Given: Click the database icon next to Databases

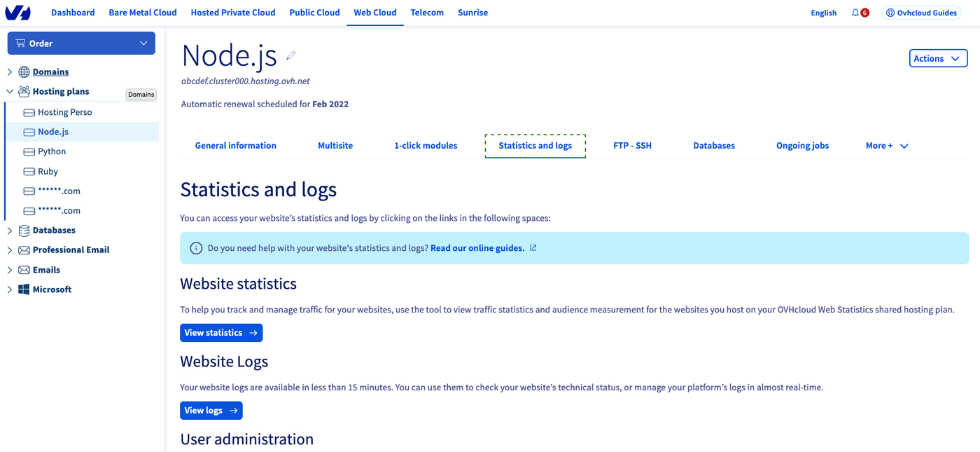Looking at the screenshot, I should (x=24, y=230).
